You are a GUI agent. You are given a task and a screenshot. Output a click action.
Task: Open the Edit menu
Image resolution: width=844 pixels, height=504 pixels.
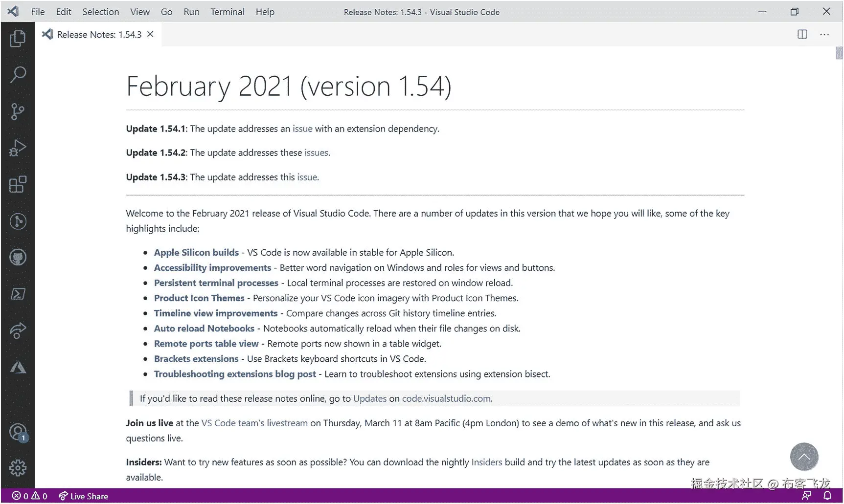pos(64,12)
